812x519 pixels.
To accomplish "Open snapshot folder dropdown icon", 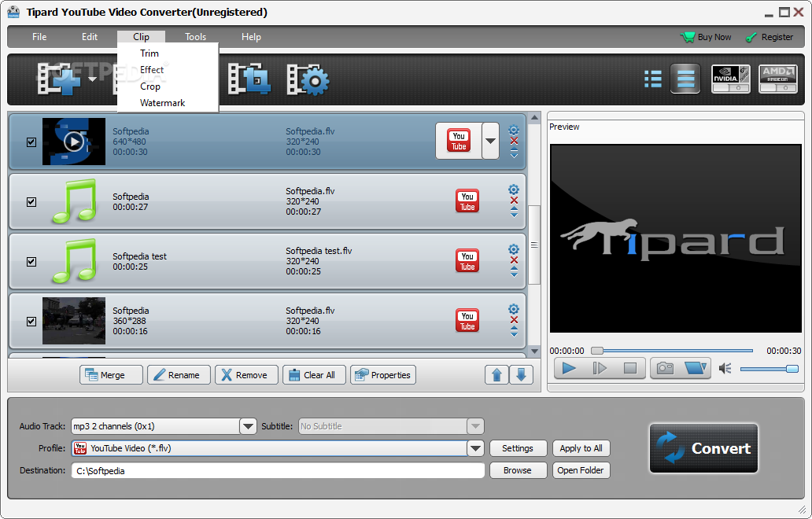I will (x=696, y=368).
